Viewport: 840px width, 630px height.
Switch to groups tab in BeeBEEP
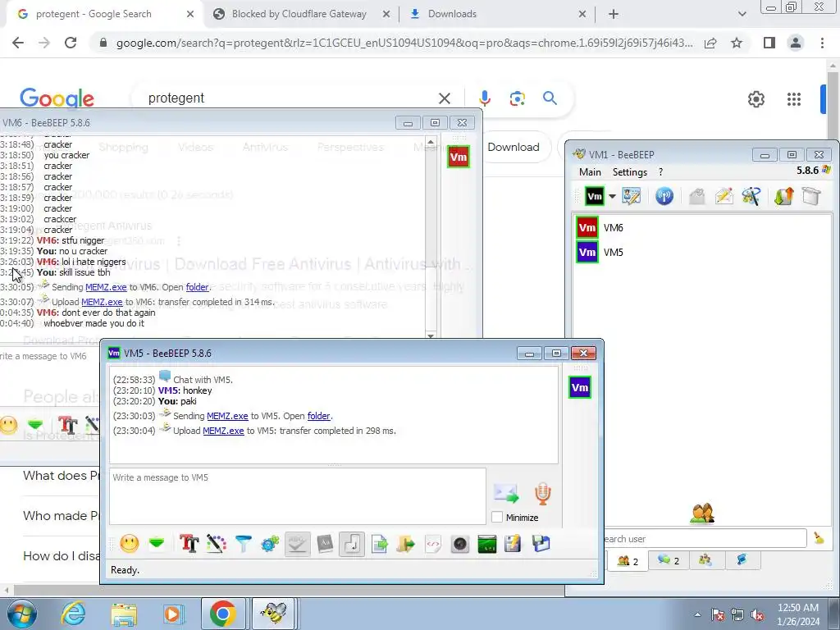tap(705, 560)
